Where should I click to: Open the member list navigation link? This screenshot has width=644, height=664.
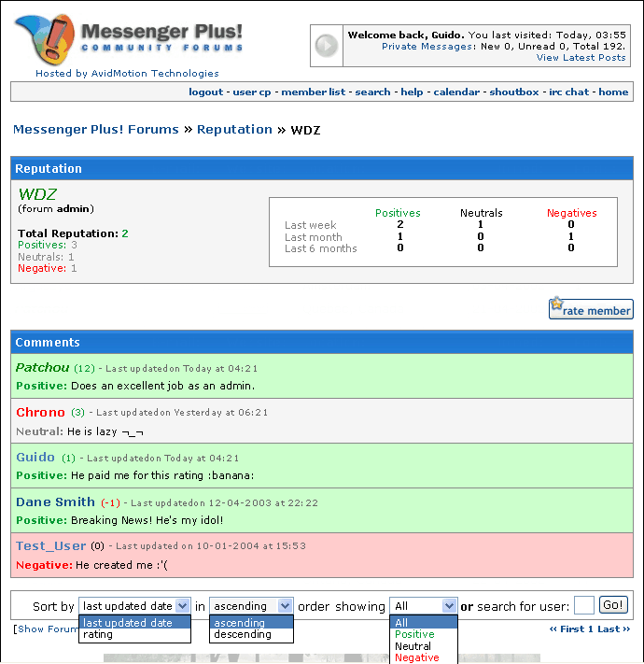pos(313,92)
